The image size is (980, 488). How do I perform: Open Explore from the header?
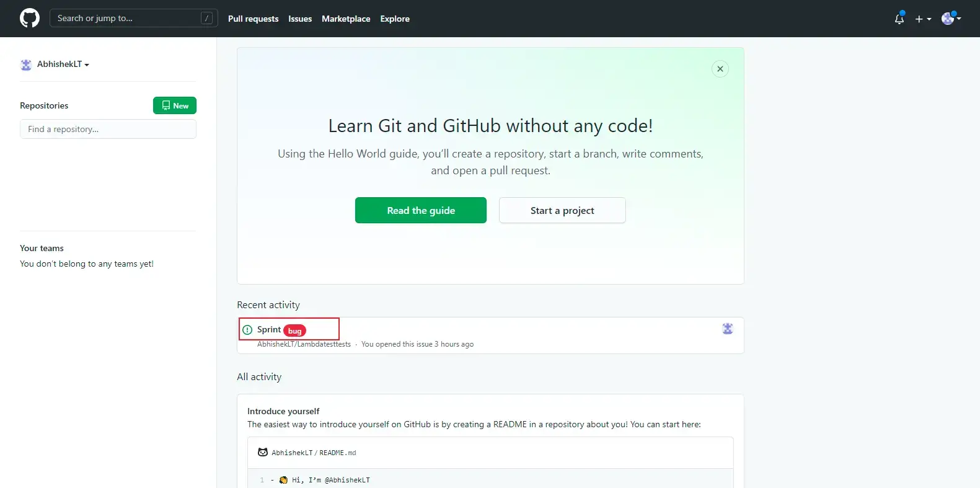pos(395,19)
